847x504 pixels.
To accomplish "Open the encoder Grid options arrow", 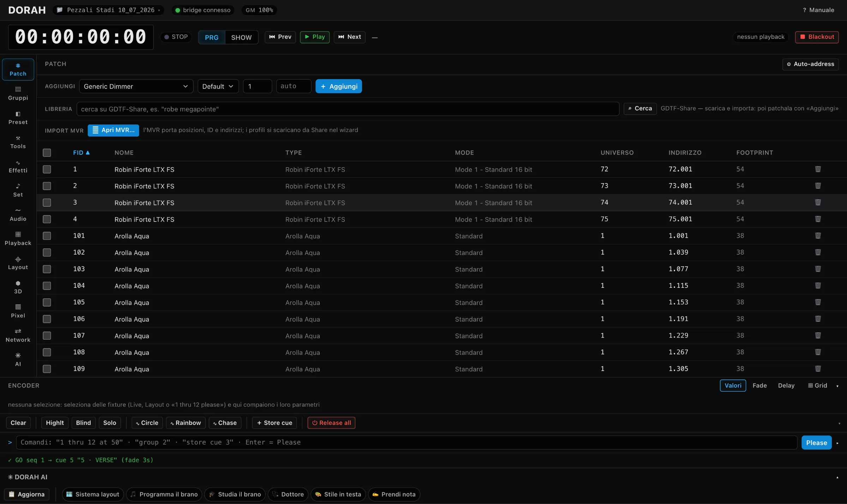I will click(x=837, y=386).
